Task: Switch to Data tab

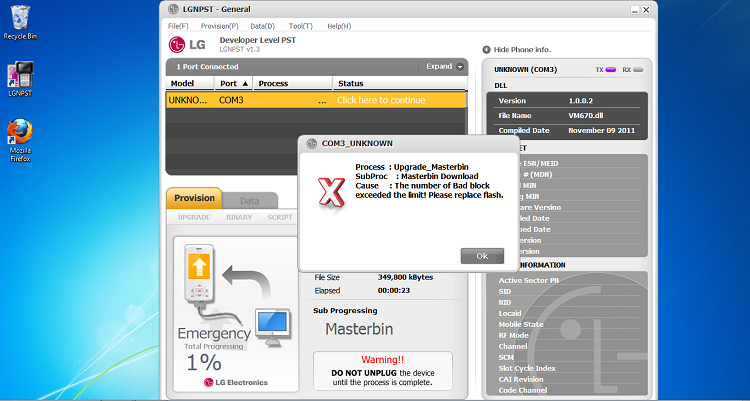Action: [250, 201]
